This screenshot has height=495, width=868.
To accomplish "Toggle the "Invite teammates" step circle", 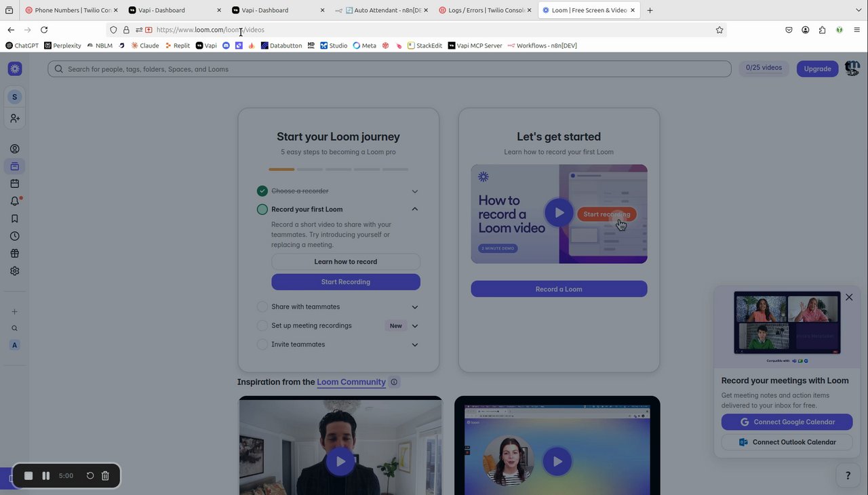I will coord(262,344).
